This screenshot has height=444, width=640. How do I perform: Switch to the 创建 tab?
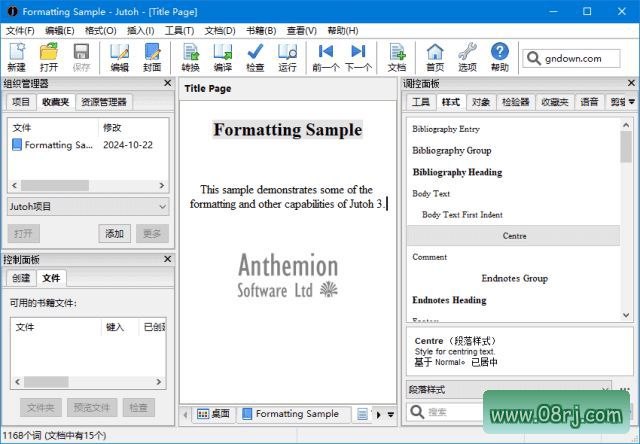21,278
